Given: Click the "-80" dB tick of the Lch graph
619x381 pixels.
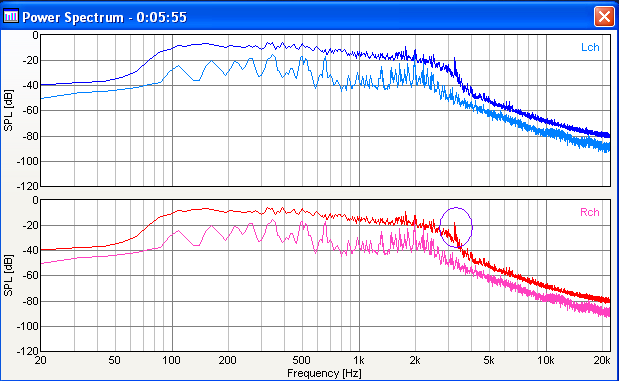Looking at the screenshot, I should [30, 136].
